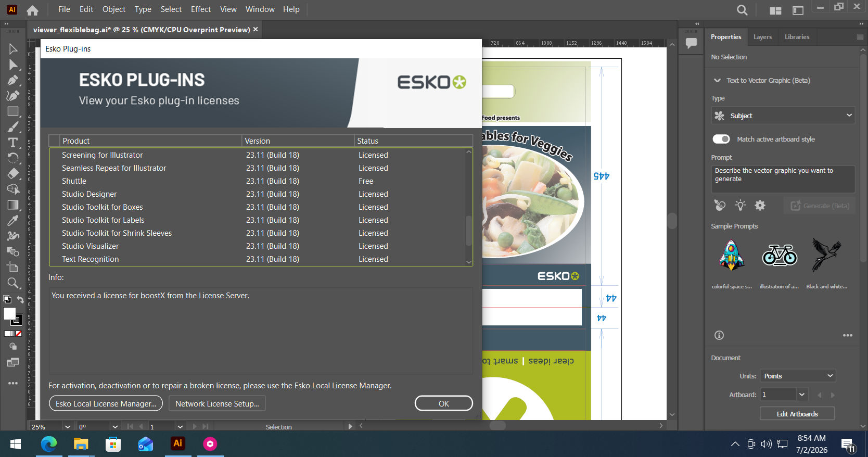Toggle Match active artboard style switch
Viewport: 868px width, 457px height.
(x=721, y=139)
